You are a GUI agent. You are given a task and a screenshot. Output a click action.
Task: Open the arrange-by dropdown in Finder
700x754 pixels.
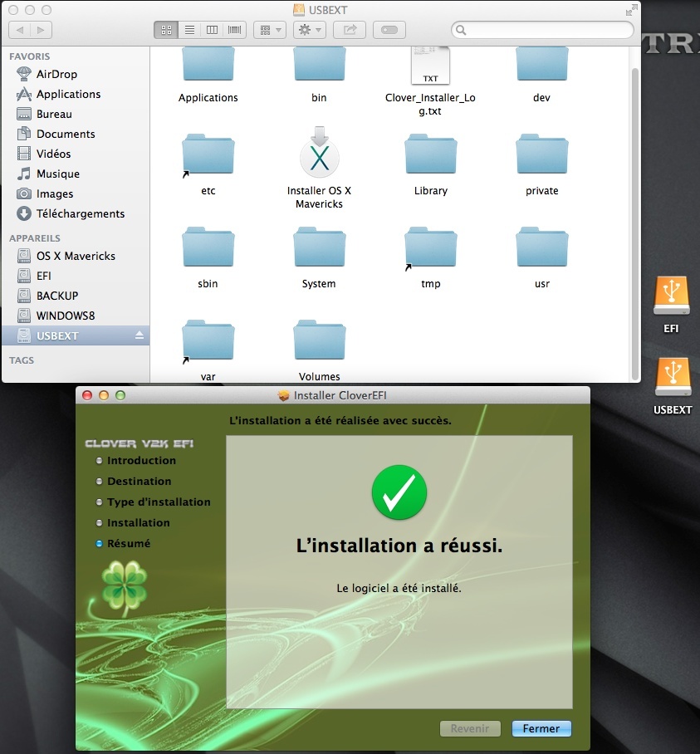pos(270,30)
